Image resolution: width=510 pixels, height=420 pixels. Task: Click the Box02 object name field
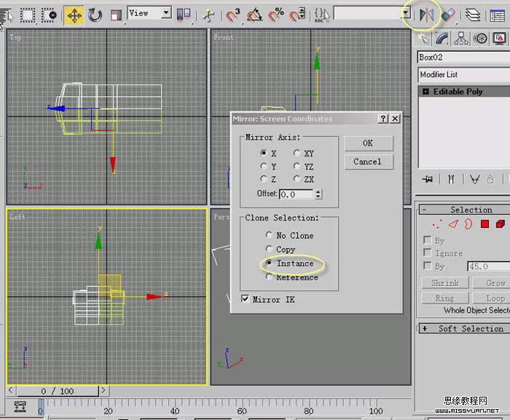(463, 58)
